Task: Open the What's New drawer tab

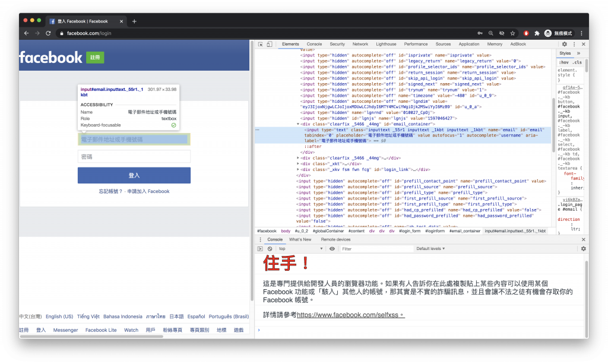Action: pos(300,239)
